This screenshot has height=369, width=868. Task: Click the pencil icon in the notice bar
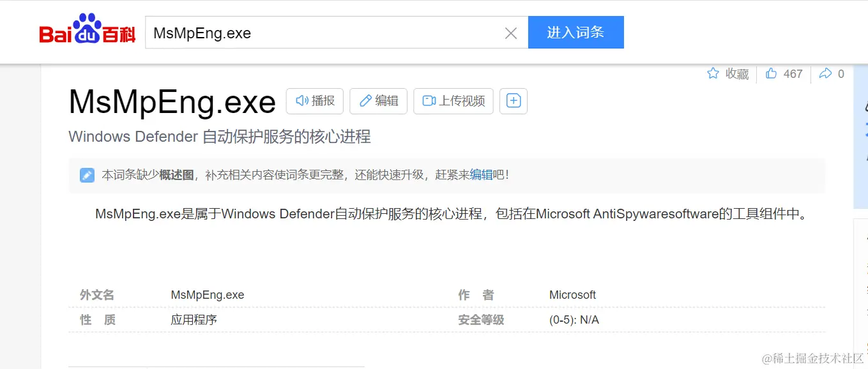click(x=87, y=175)
